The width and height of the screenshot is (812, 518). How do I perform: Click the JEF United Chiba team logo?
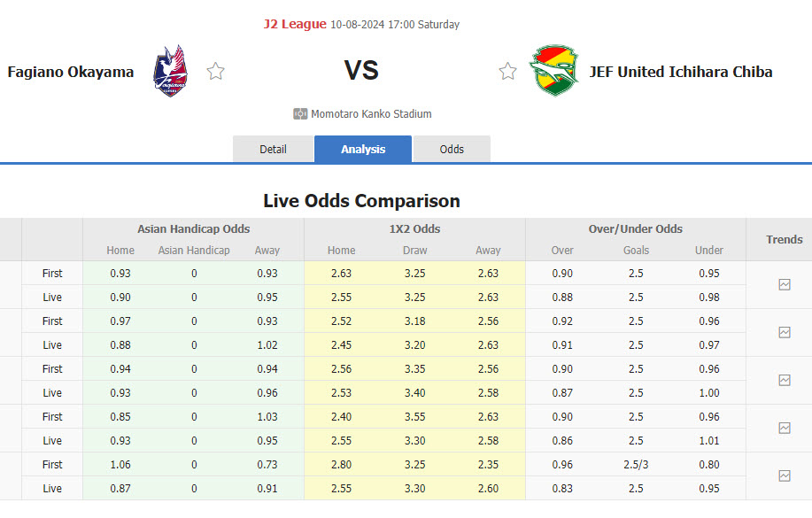[554, 71]
